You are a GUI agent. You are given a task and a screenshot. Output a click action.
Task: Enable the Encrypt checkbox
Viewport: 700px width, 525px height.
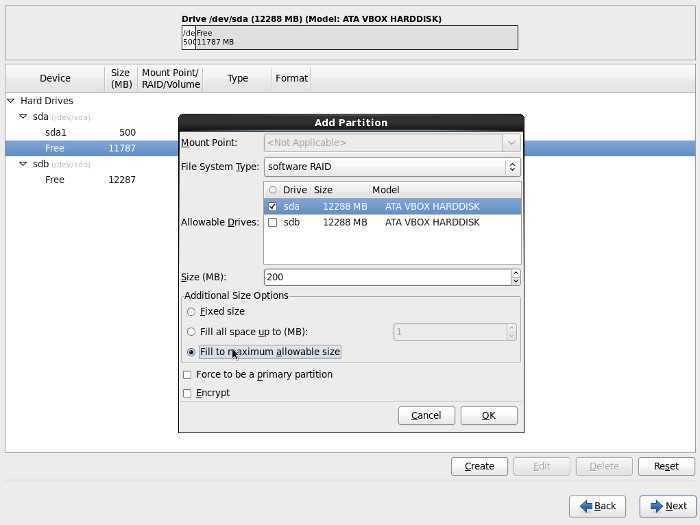pyautogui.click(x=187, y=393)
